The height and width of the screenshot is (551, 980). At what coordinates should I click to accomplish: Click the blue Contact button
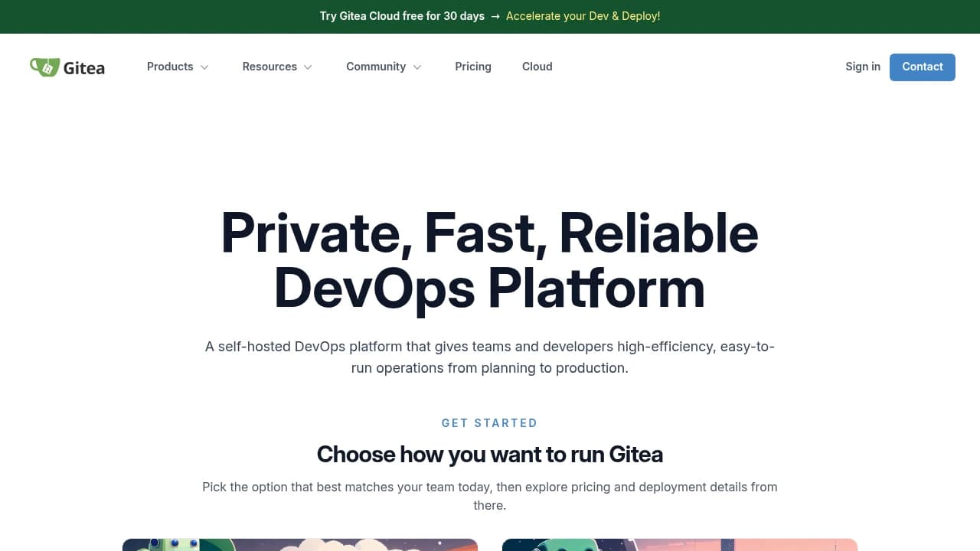coord(923,67)
